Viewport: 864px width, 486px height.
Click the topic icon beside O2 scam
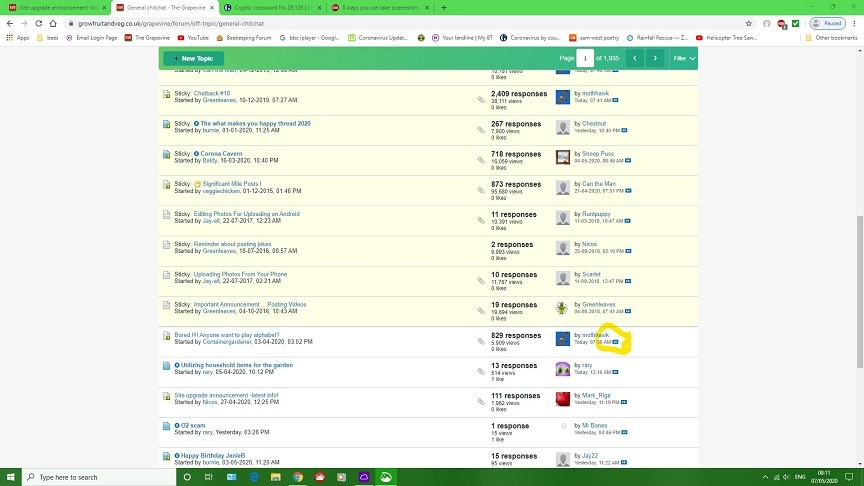[x=166, y=426]
